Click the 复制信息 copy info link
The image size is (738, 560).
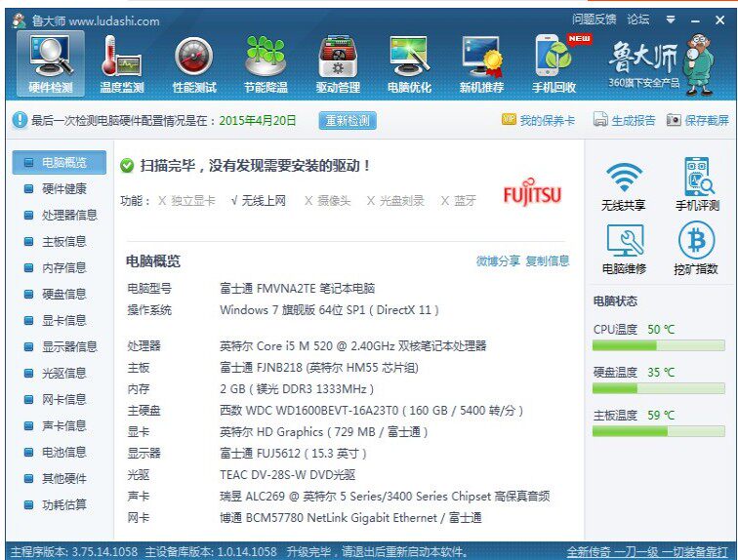(x=548, y=260)
